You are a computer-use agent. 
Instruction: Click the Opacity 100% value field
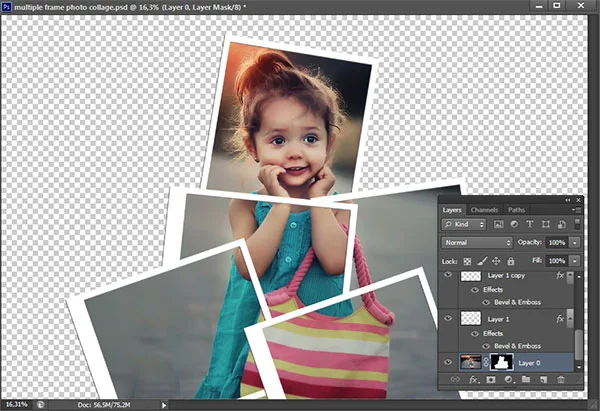(x=557, y=243)
